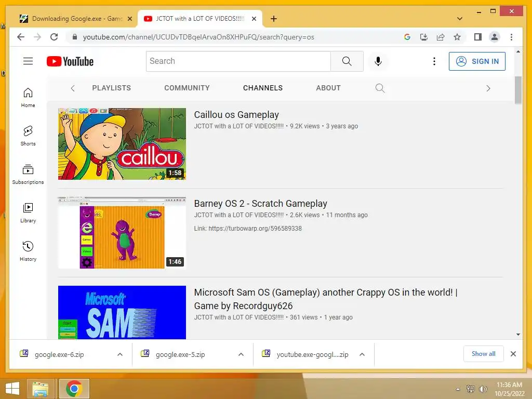Activate voice search microphone
532x399 pixels.
378,61
